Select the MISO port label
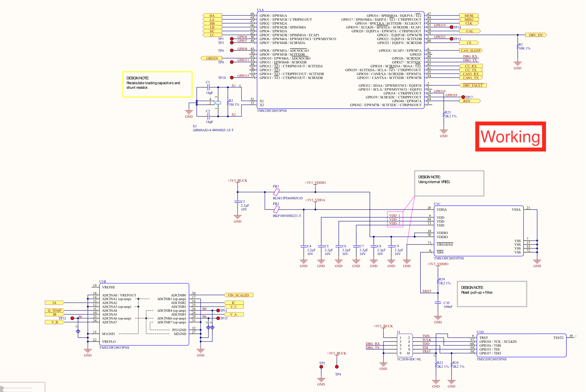The image size is (586, 392). click(x=469, y=20)
